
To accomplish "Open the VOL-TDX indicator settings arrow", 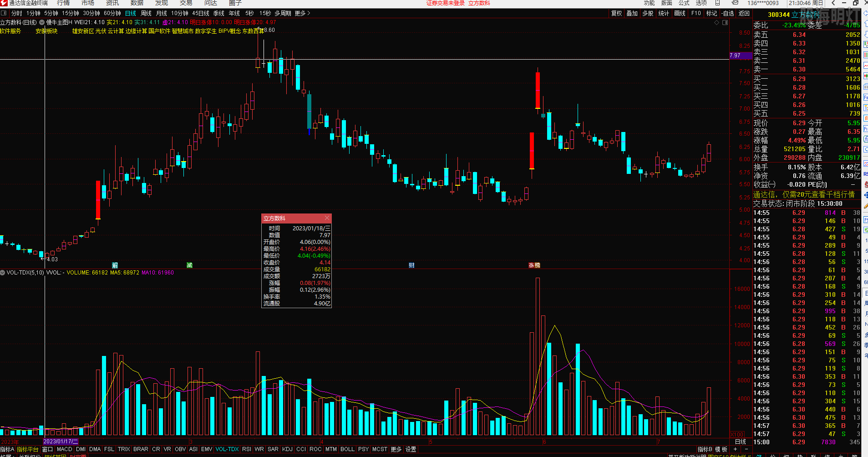I will coord(3,273).
